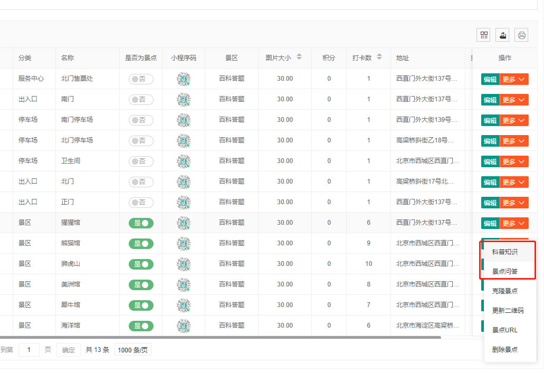Image resolution: width=544 pixels, height=392 pixels.
Task: Click the 确定 page jump button
Action: click(x=69, y=350)
